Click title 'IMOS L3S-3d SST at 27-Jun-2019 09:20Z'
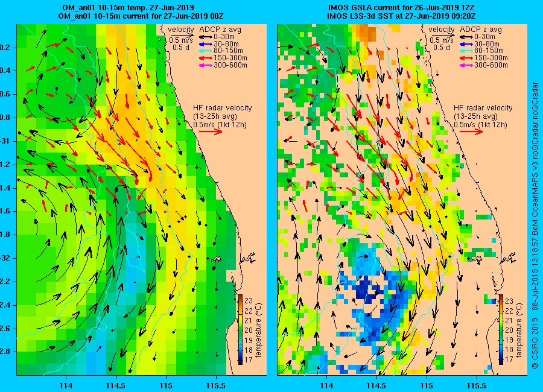543x392 pixels. coord(401,16)
